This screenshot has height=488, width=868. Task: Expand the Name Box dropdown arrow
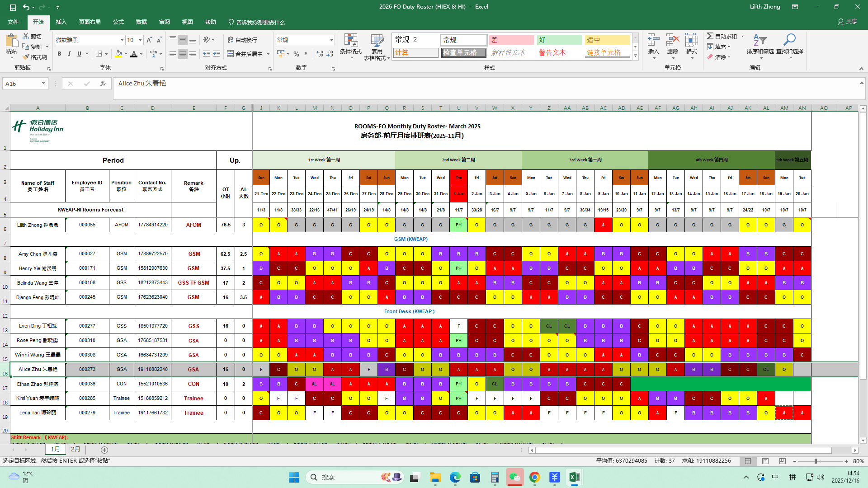coord(43,84)
